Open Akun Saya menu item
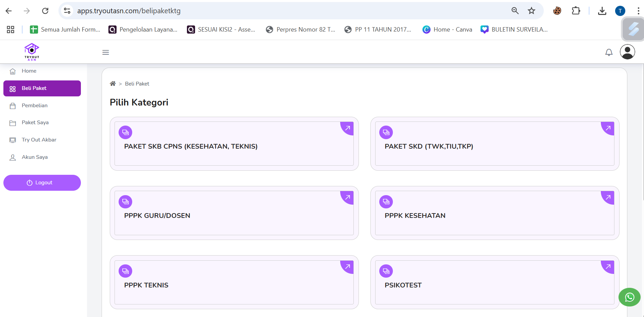644x317 pixels. pyautogui.click(x=35, y=157)
